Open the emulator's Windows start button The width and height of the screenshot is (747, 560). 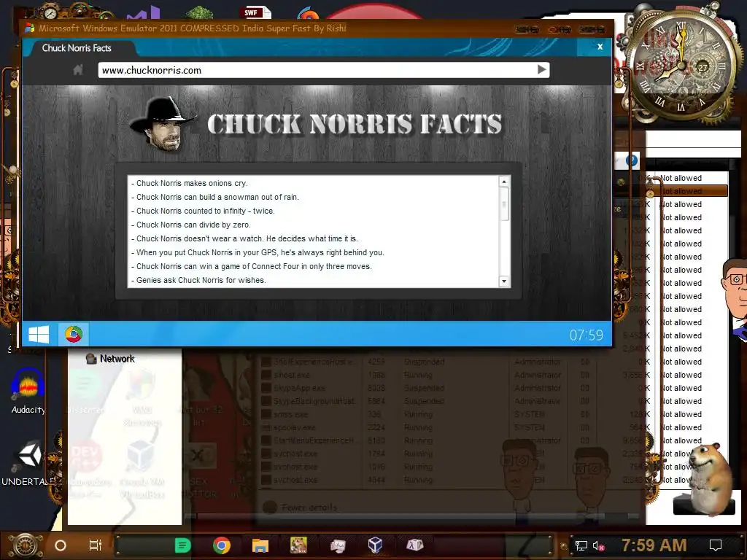coord(39,334)
